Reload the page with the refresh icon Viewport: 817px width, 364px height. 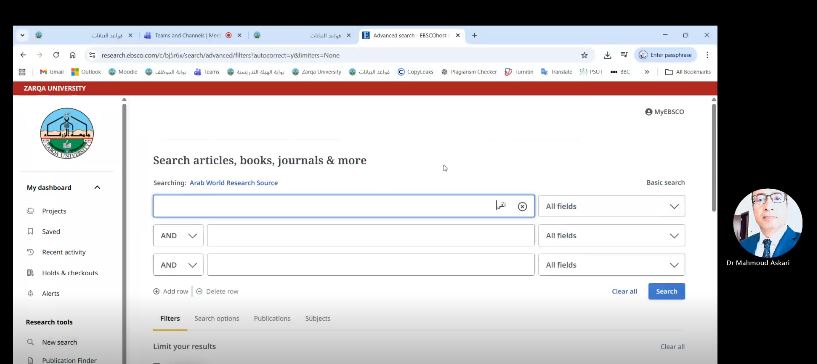click(x=56, y=55)
